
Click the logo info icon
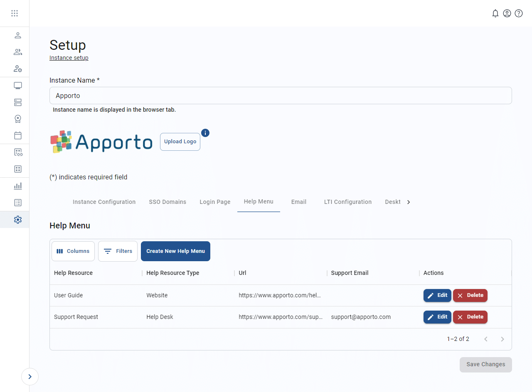pyautogui.click(x=205, y=133)
